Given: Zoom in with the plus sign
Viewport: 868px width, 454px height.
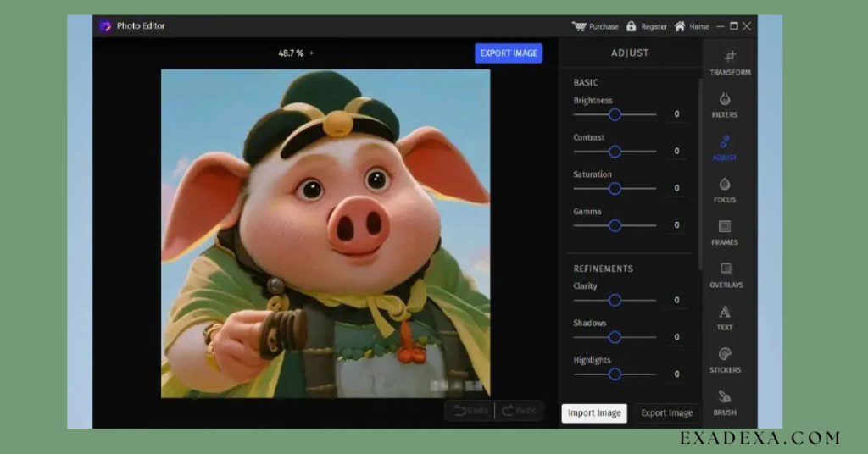Looking at the screenshot, I should [311, 53].
